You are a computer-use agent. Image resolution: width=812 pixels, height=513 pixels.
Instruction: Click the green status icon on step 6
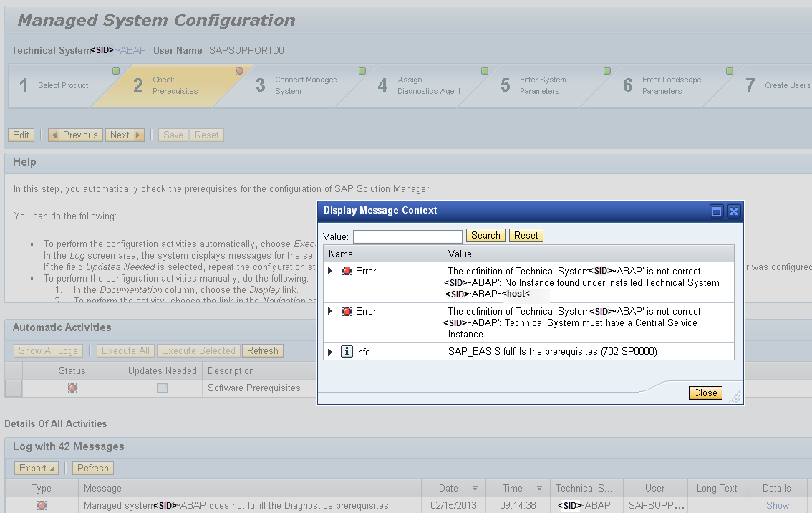pyautogui.click(x=729, y=71)
